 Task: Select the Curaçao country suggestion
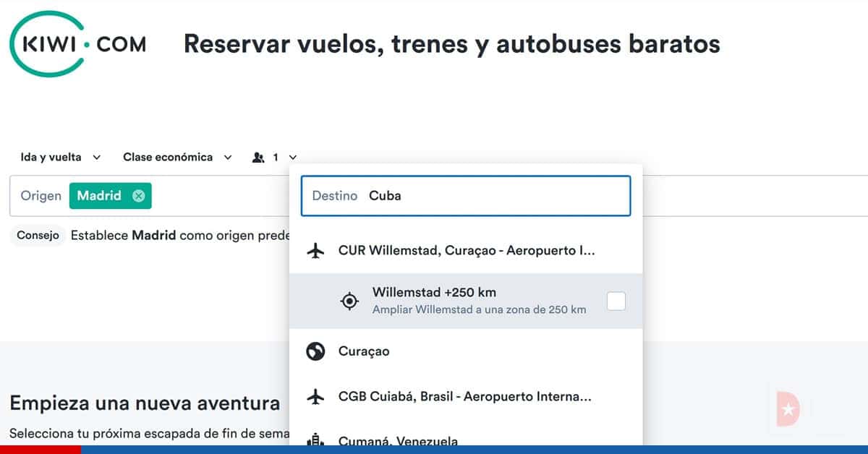466,351
